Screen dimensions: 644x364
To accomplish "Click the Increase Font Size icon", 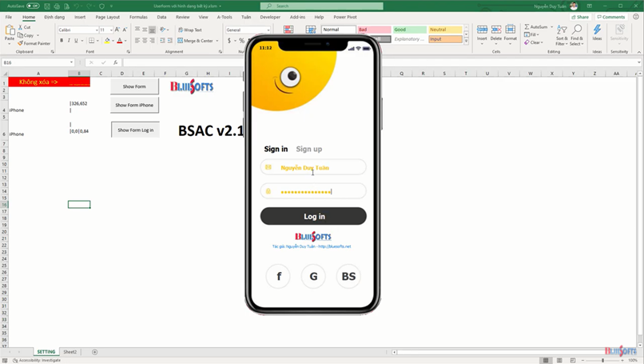I will tap(117, 30).
